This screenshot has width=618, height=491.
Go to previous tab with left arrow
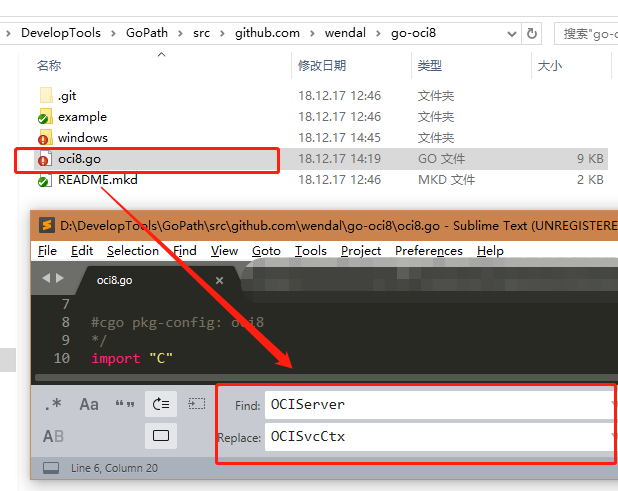(46, 278)
